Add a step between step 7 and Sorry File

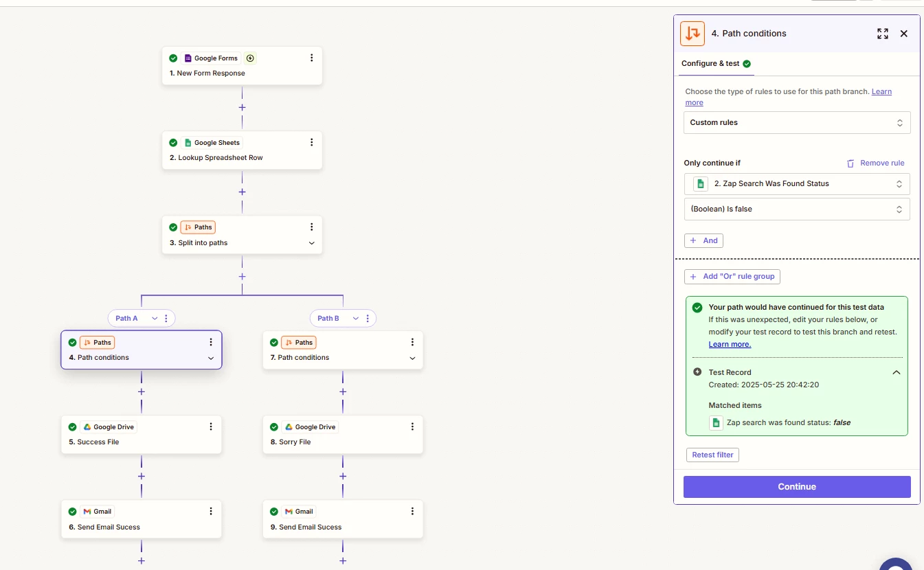[x=343, y=392]
